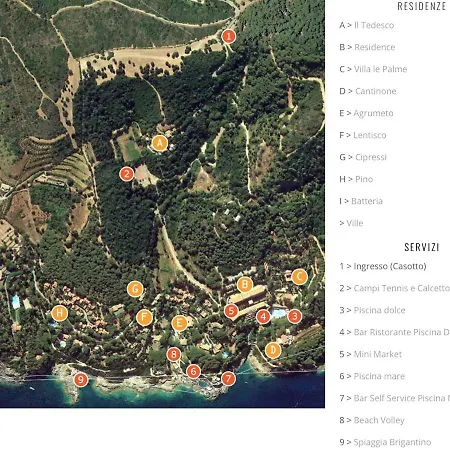Open the 'C > Villa le Palme' link
The width and height of the screenshot is (450, 450).
tap(373, 69)
